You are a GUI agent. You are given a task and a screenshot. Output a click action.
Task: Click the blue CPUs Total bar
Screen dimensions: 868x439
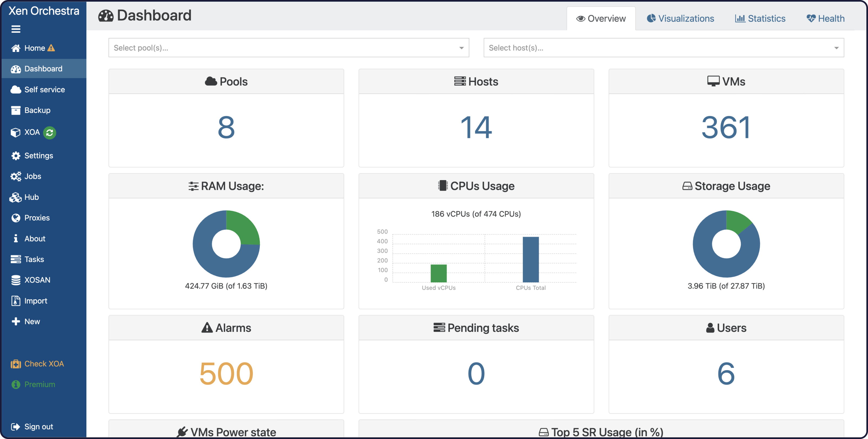point(531,260)
